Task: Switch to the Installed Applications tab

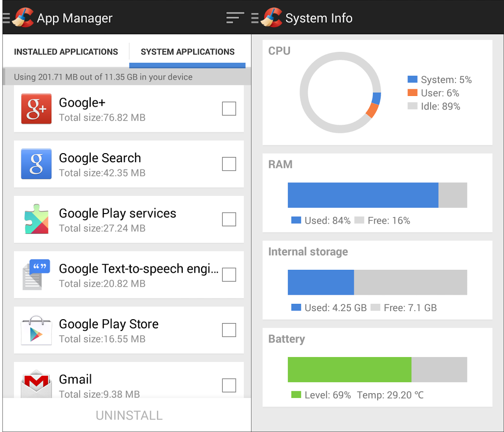Action: tap(66, 52)
